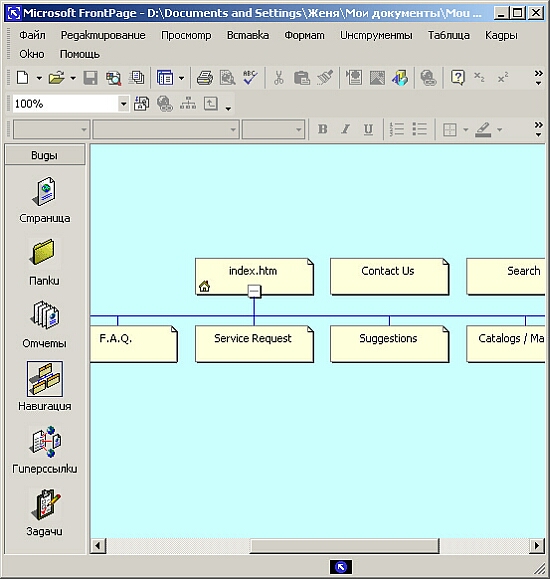Open the Таблица menu

tap(448, 35)
